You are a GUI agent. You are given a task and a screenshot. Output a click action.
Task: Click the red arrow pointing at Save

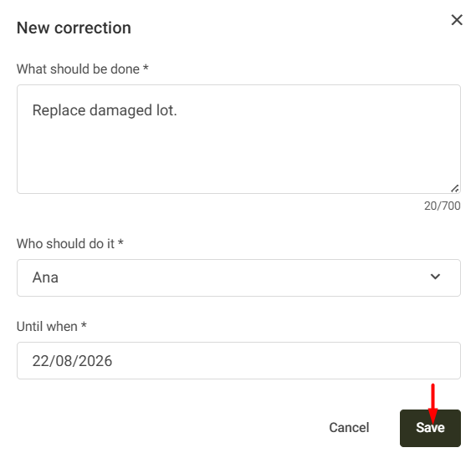pyautogui.click(x=432, y=403)
